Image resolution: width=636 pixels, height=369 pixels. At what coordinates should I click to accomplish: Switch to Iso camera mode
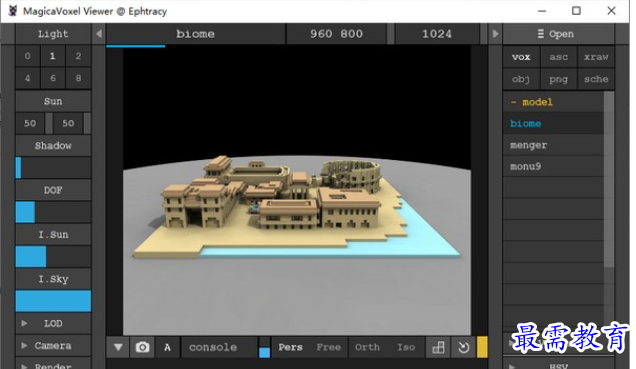point(406,347)
